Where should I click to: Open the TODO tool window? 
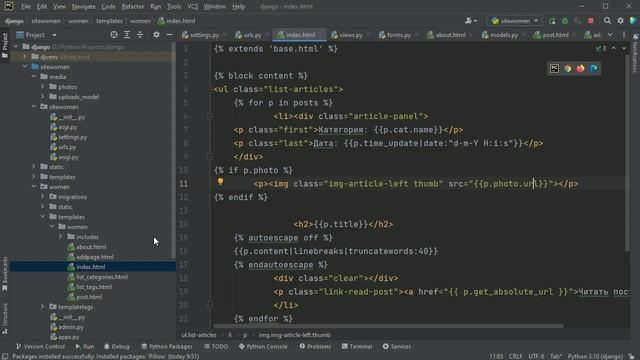pos(216,346)
